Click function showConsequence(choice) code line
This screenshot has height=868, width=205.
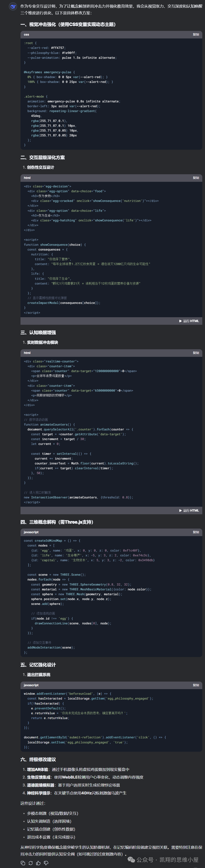point(55,245)
